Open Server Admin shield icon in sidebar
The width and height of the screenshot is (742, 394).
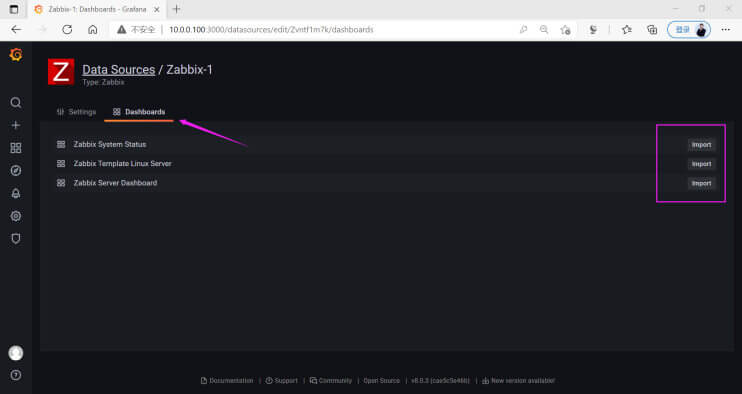click(16, 239)
